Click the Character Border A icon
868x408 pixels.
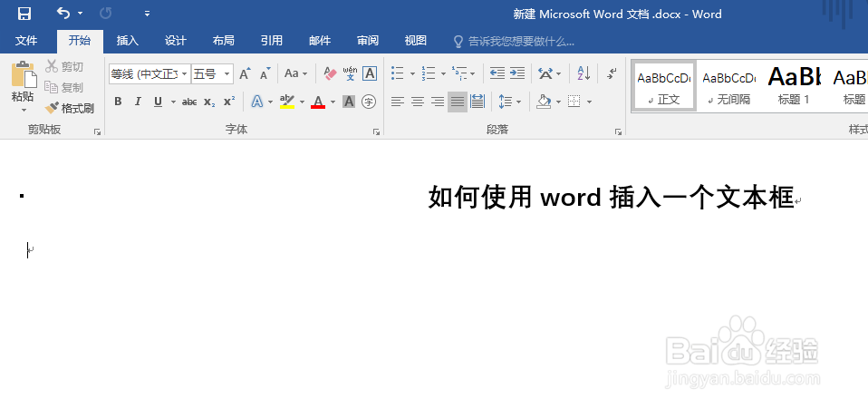pyautogui.click(x=370, y=73)
